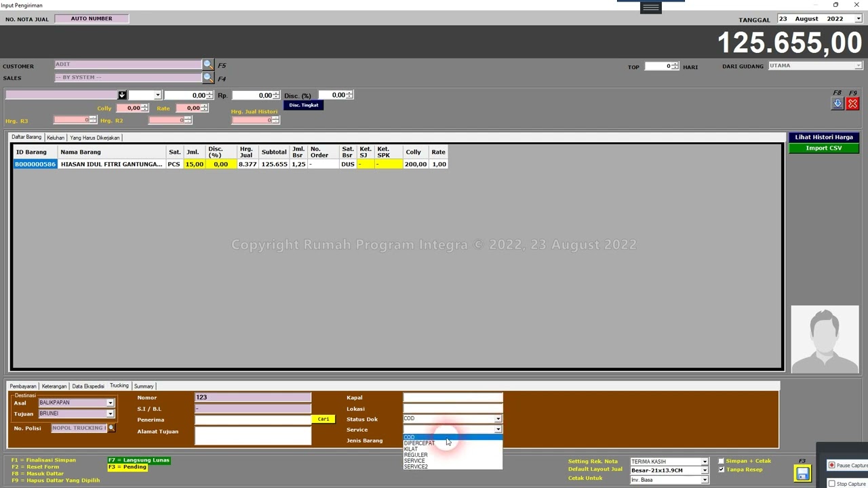Uncheck the Tanpa Resep checkbox
The image size is (868, 488).
click(722, 470)
